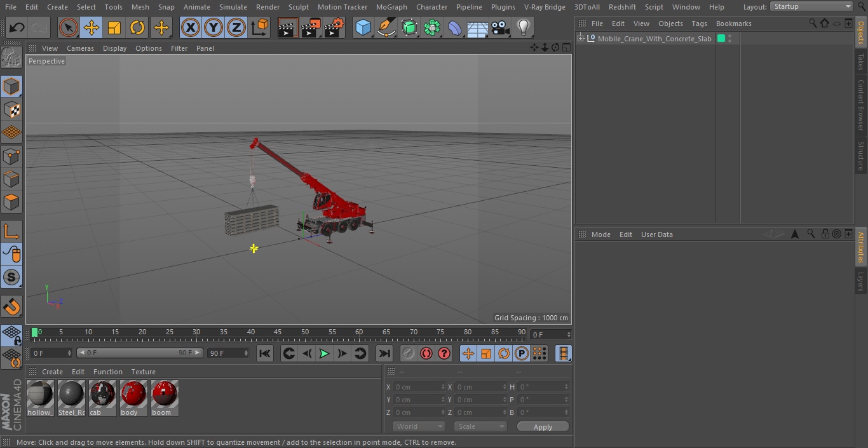Click the Undo arrow icon
This screenshot has width=868, height=448.
coord(17,27)
